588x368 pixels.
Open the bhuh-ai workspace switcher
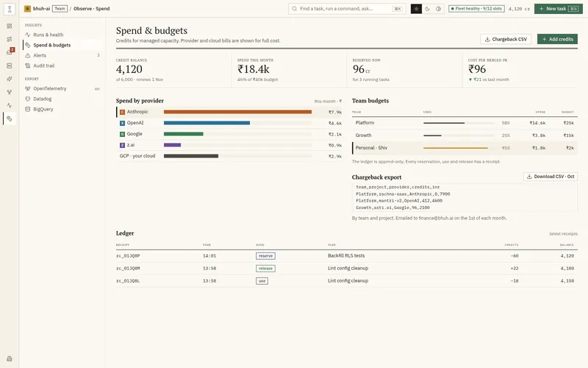point(41,9)
